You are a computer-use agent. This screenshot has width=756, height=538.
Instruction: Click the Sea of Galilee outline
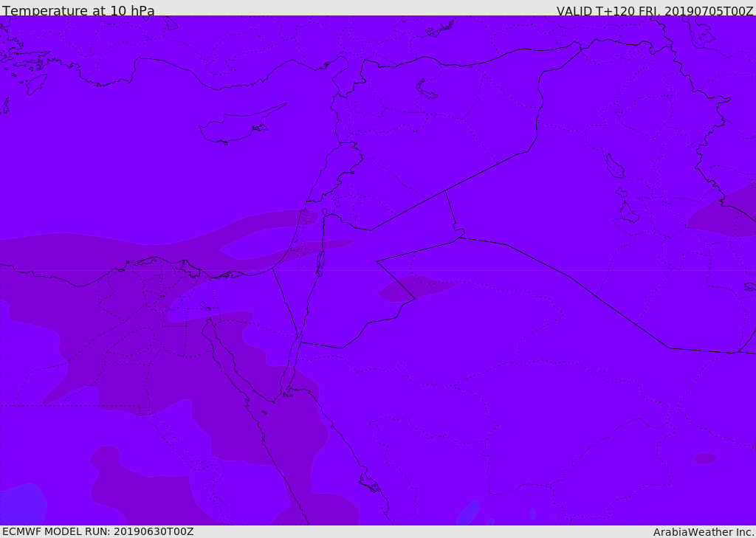[x=325, y=213]
